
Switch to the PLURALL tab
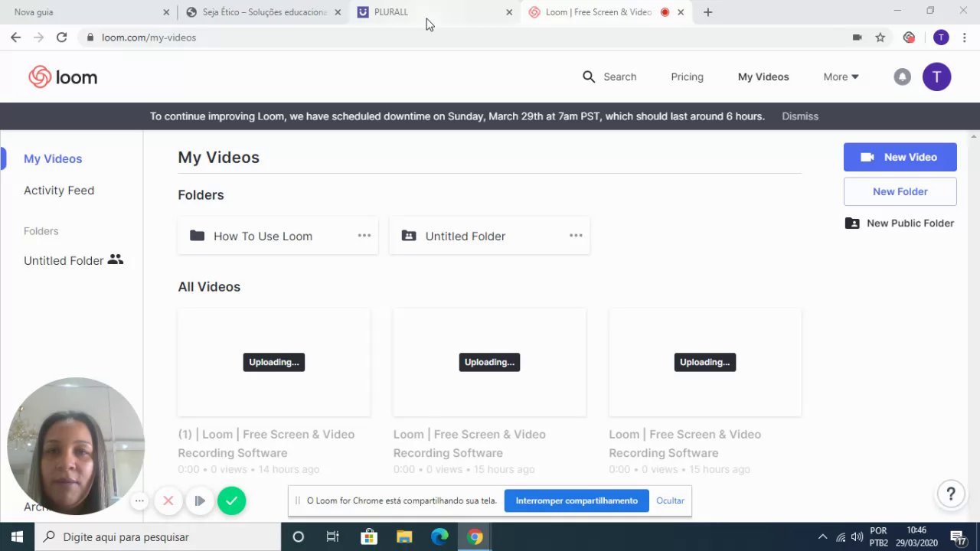click(x=434, y=12)
